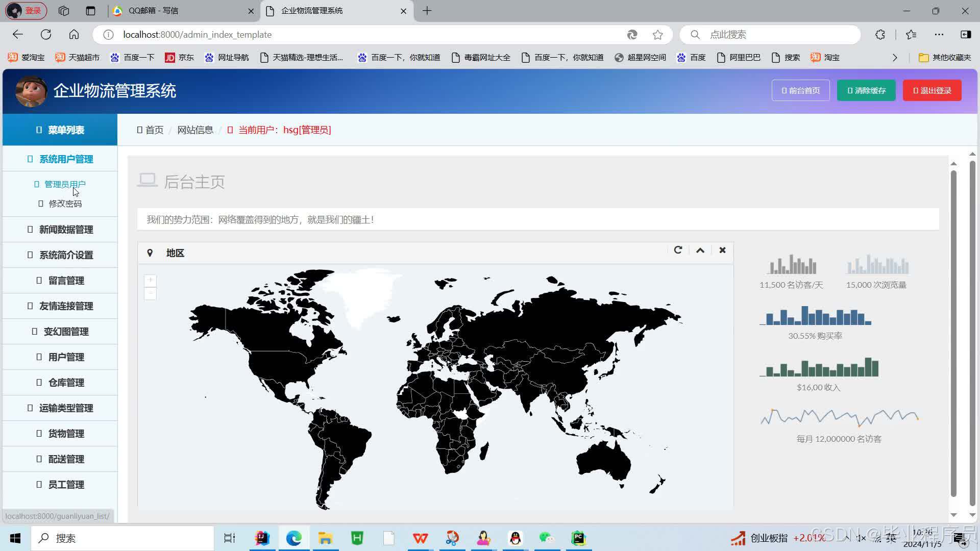
Task: Open the QQ penguin app in the taskbar
Action: pyautogui.click(x=515, y=538)
